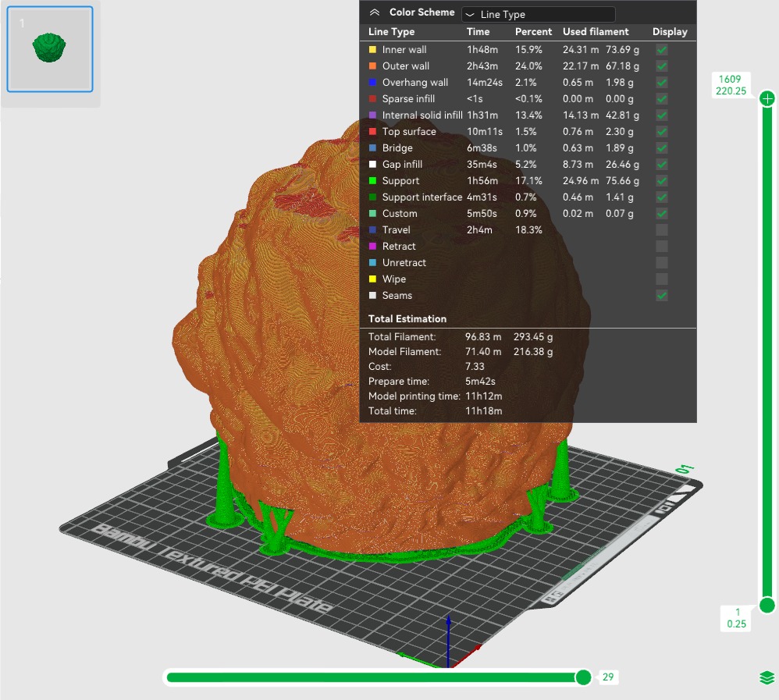779x700 pixels.
Task: Toggle Sparse infill display checkbox
Action: click(661, 99)
